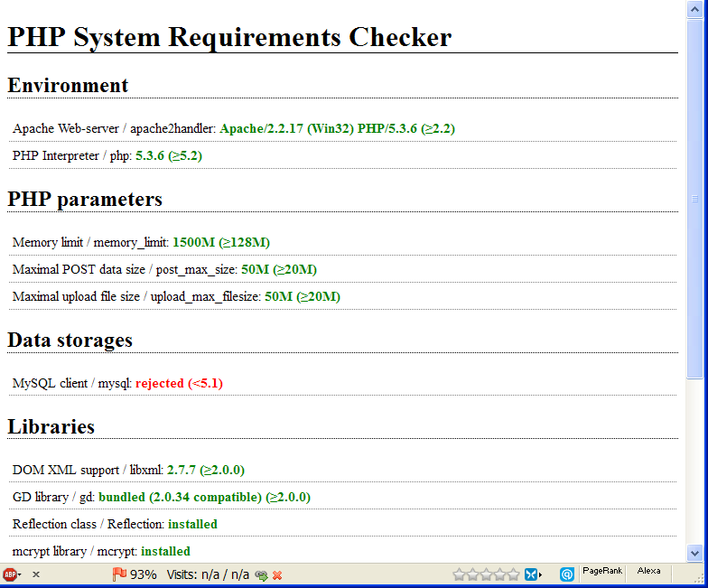Click the PHP System Requirements Checker heading
The width and height of the screenshot is (708, 588).
tap(229, 36)
